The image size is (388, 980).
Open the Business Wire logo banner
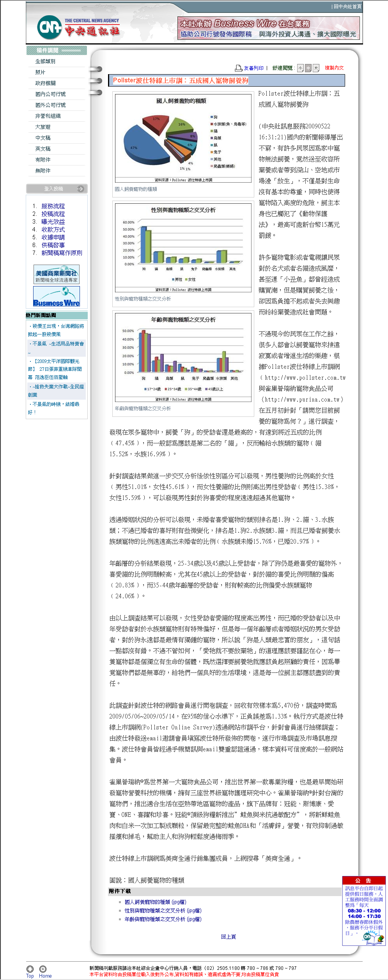coord(57,297)
